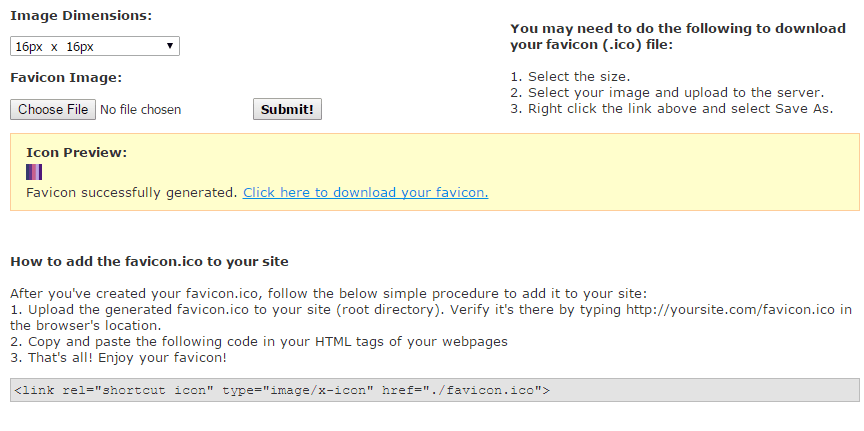Click the 'Icon Preview:' heading
Screen dimensions: 864x431
click(77, 153)
